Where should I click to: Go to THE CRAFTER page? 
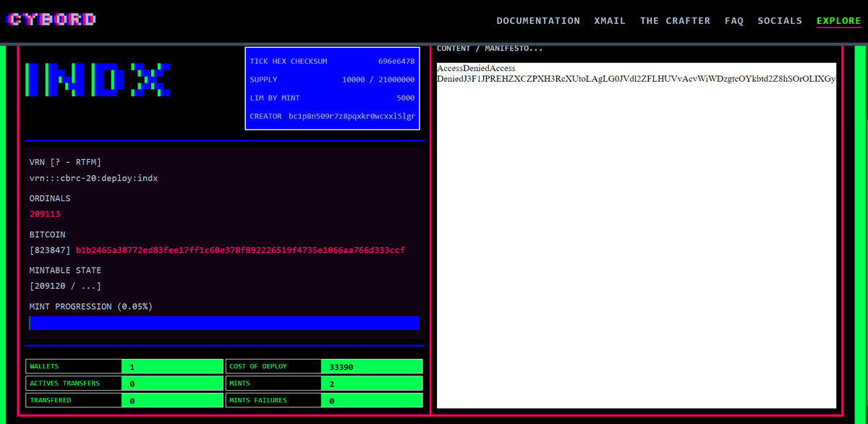point(675,21)
